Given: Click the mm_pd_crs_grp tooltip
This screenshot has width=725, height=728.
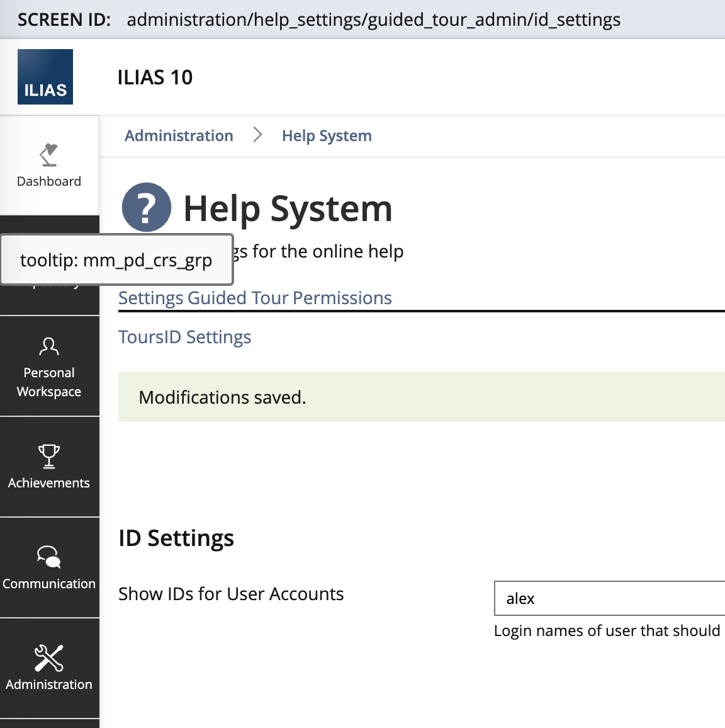Looking at the screenshot, I should [x=116, y=260].
